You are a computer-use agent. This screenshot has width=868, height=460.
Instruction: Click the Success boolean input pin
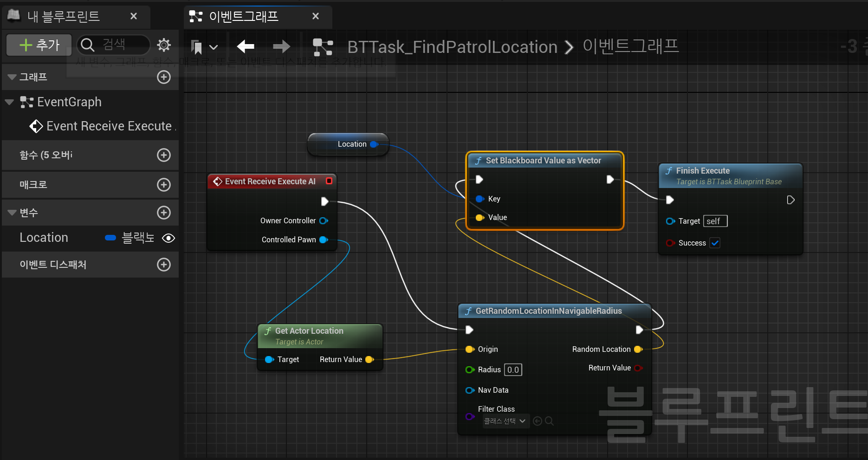click(x=670, y=243)
